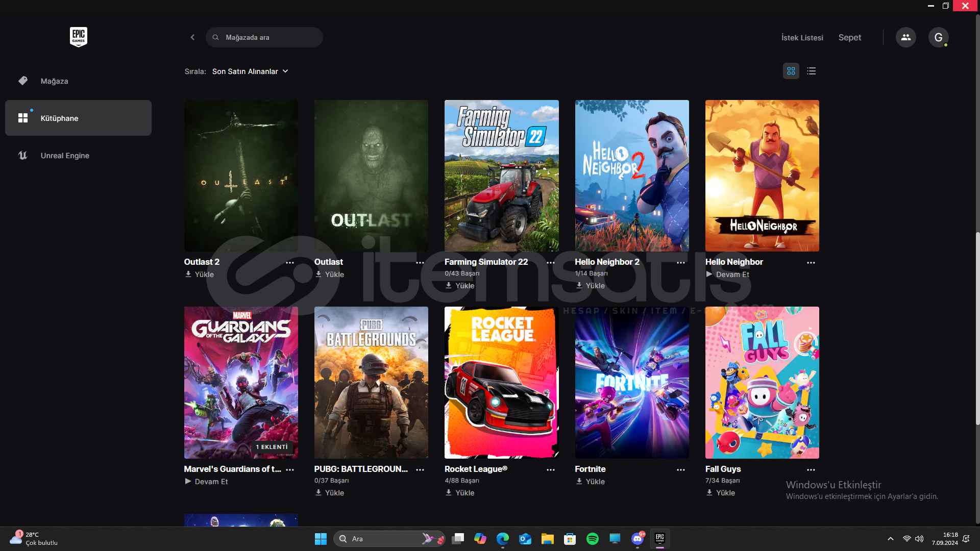Install Farming Simulator 22 via Yükle
The height and width of the screenshot is (551, 980).
(460, 286)
